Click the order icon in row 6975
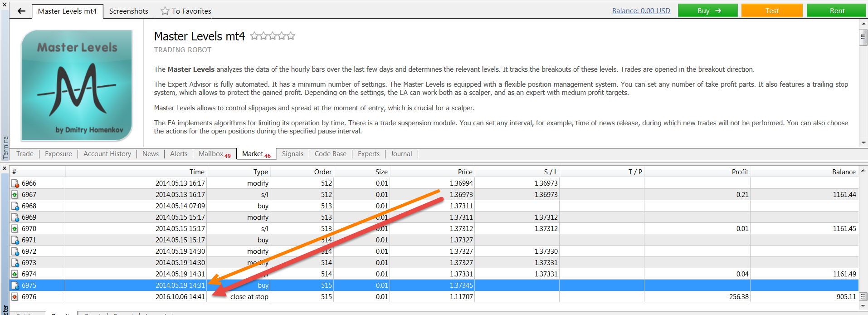868x315 pixels. [x=15, y=285]
